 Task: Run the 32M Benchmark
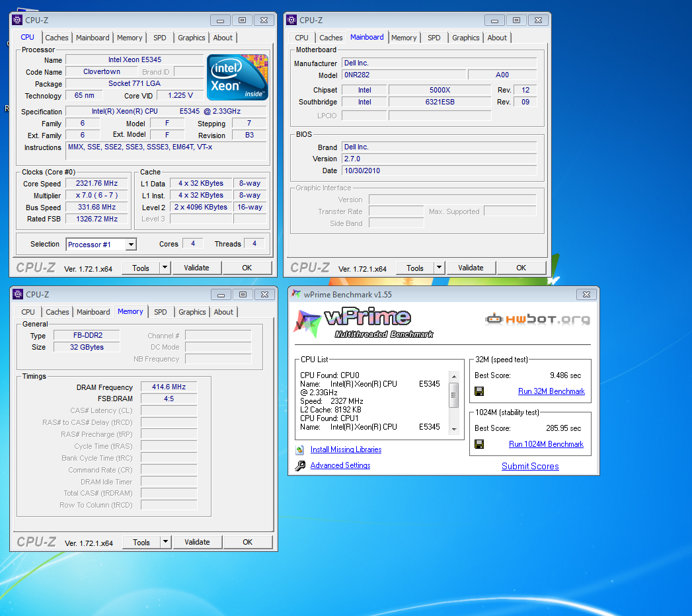coord(551,391)
